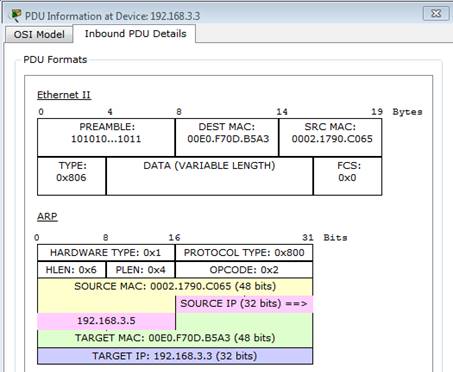This screenshot has width=453, height=372.
Task: Select the PROTOCOL TYPE 0x800 cell
Action: pos(244,253)
